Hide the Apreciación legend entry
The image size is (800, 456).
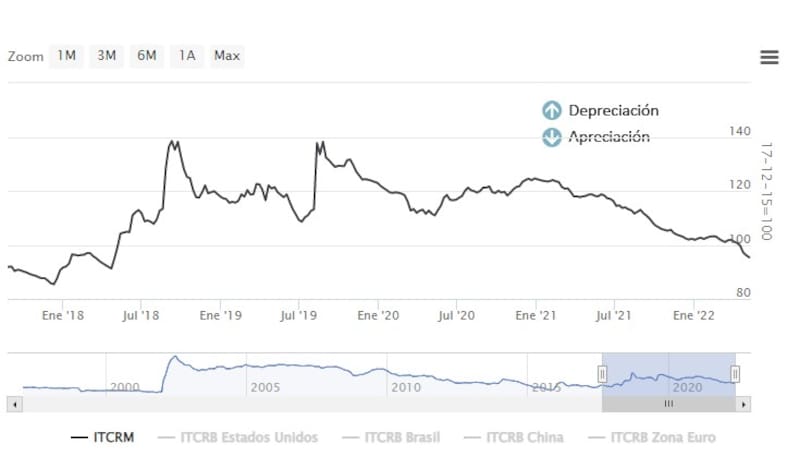[609, 137]
